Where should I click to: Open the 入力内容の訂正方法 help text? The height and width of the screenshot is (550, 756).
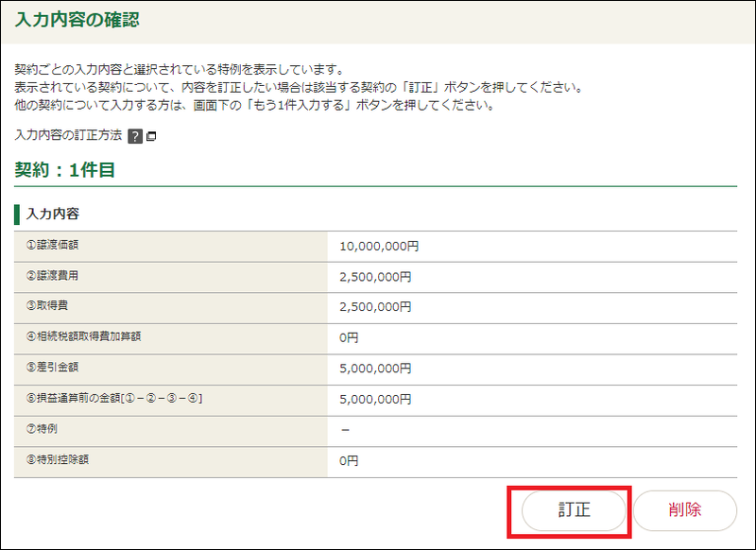point(69,135)
